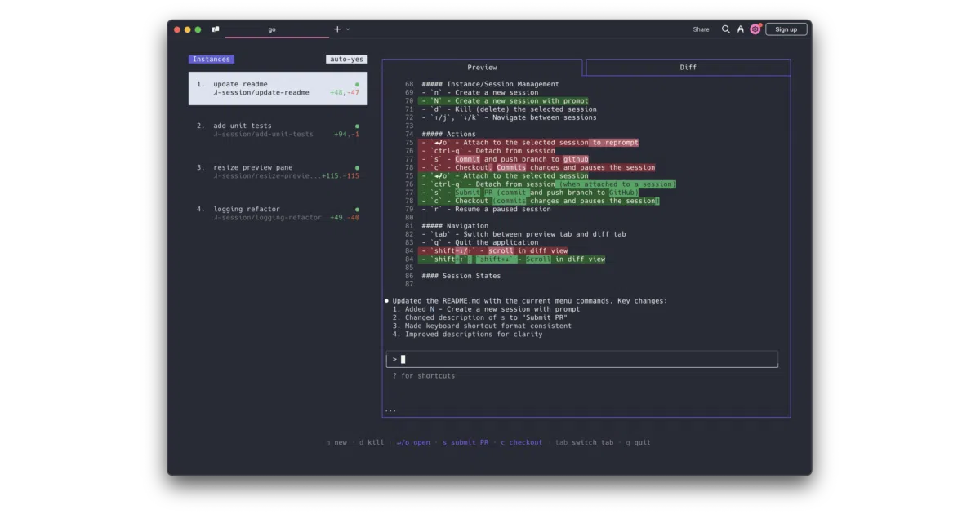Click the "submit PR" shortcut in bottom menu
980x514 pixels.
[466, 442]
